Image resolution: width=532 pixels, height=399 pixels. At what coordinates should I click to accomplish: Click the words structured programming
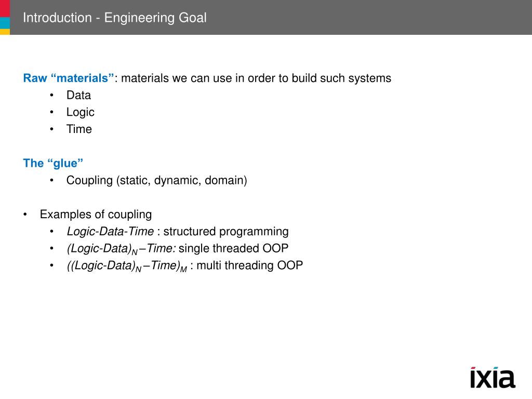[226, 231]
